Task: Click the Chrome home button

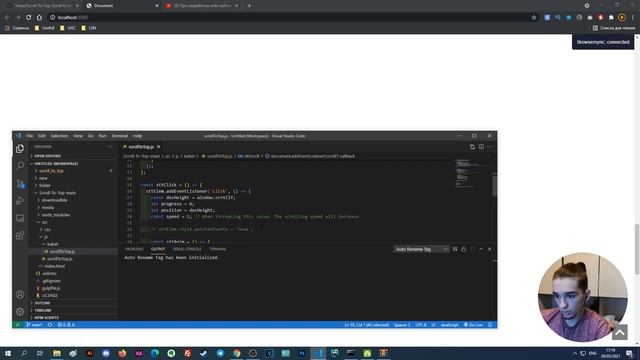Action: tap(39, 18)
